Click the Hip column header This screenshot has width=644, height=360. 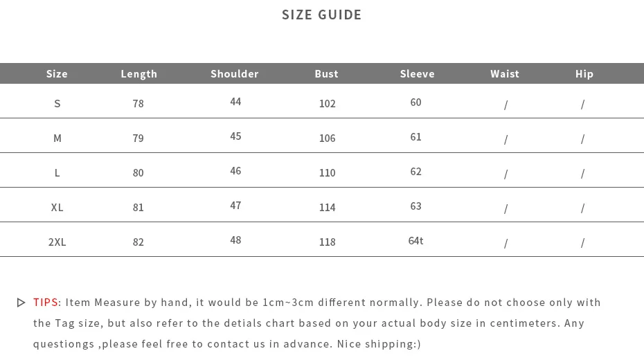pyautogui.click(x=584, y=74)
